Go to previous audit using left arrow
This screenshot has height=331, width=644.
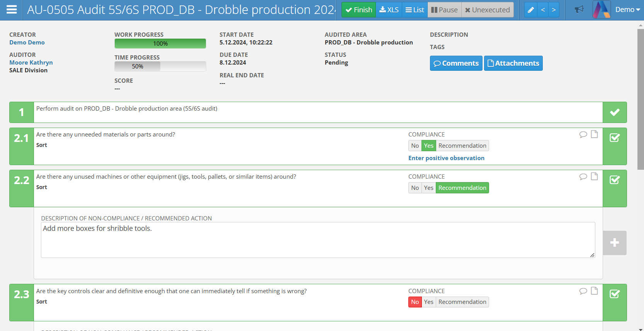click(543, 10)
